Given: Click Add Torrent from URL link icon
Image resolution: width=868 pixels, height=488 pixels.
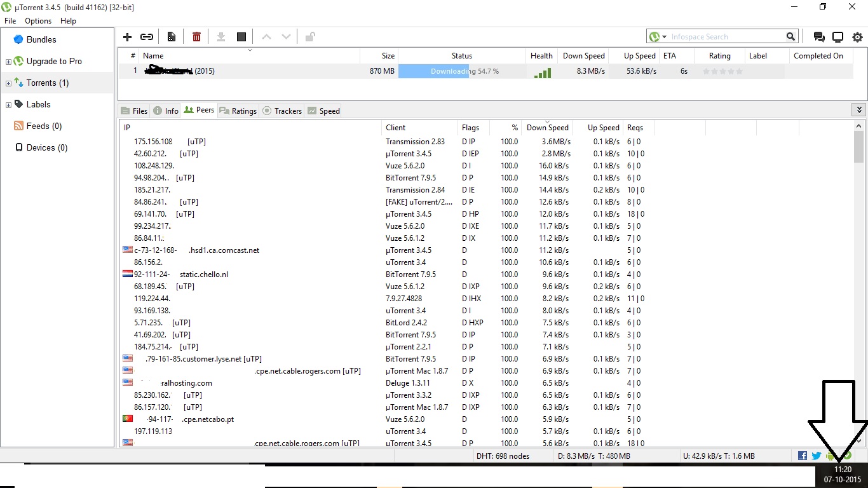Looking at the screenshot, I should [147, 37].
